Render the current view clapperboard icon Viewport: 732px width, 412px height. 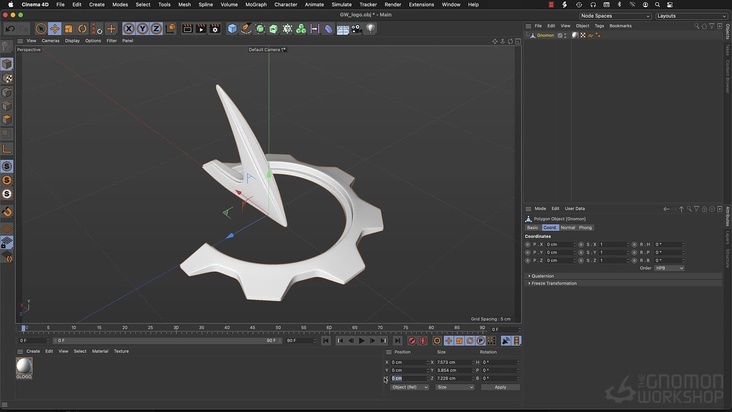[187, 29]
